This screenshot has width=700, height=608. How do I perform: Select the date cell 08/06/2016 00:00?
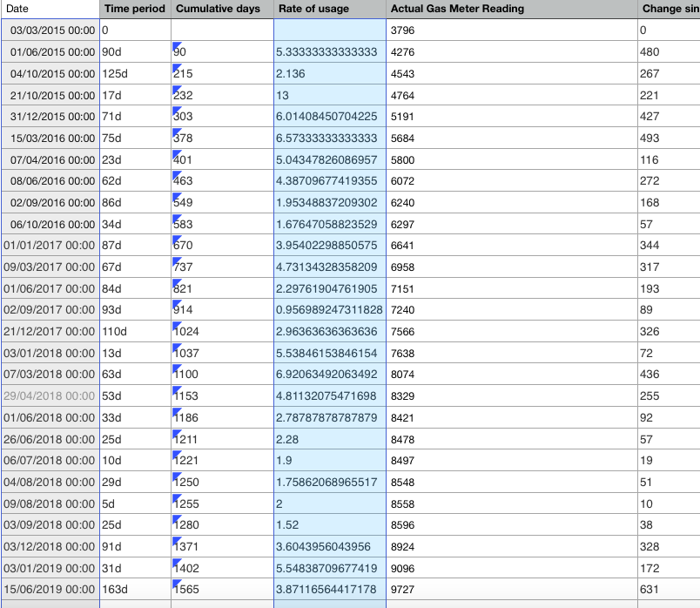[50, 181]
